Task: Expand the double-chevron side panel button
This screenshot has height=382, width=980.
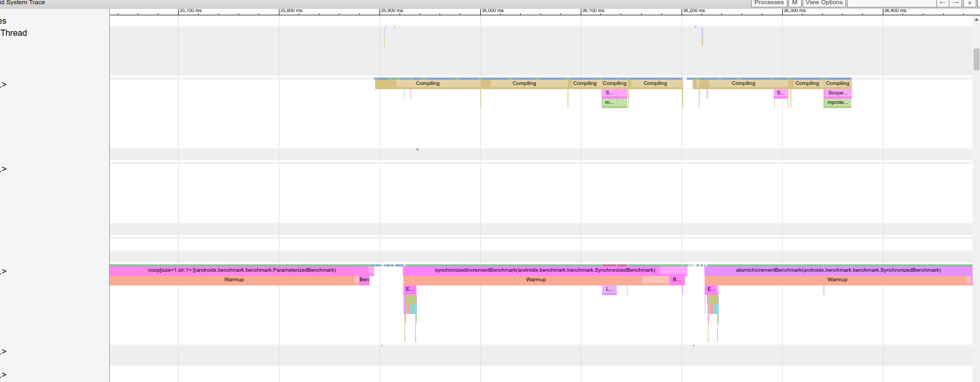Action: pos(969,3)
